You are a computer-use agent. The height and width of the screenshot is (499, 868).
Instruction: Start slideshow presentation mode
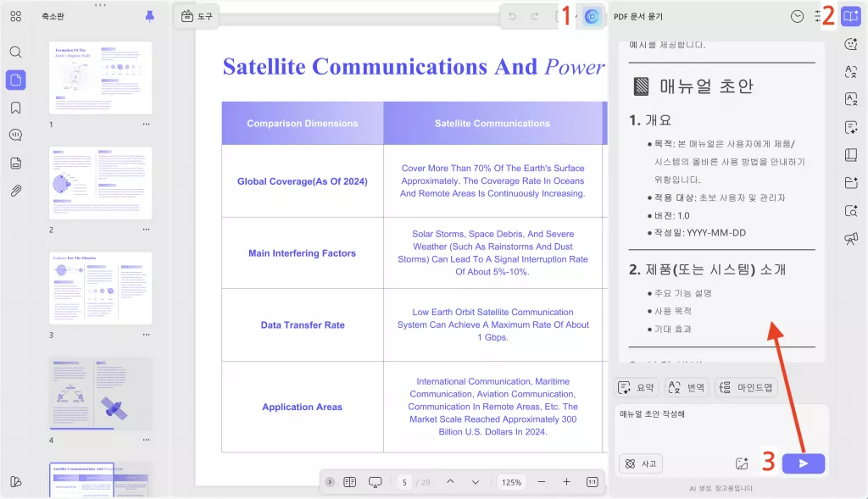coord(375,482)
